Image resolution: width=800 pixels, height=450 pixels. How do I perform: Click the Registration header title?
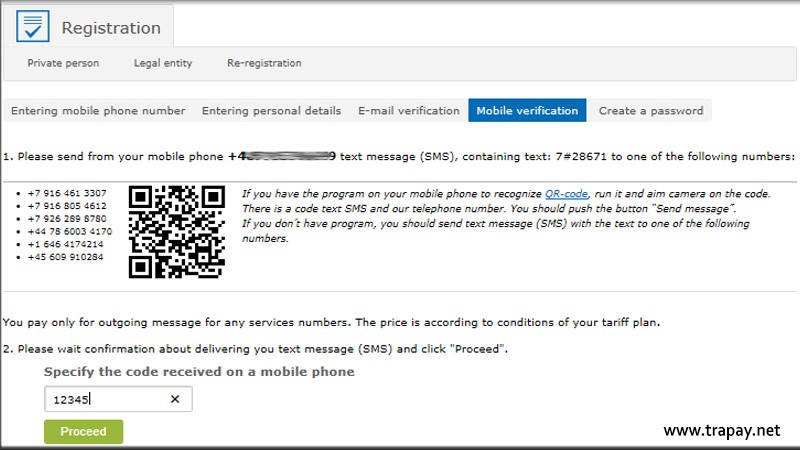[x=110, y=28]
